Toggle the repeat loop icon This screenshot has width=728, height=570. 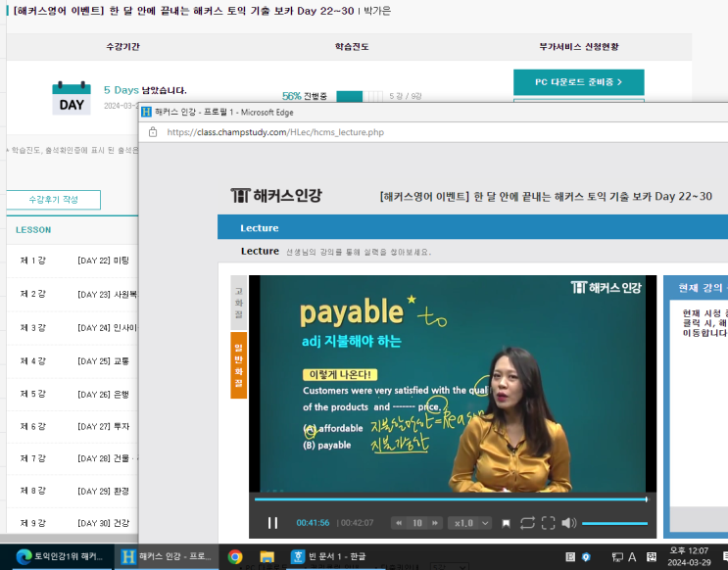tap(527, 523)
